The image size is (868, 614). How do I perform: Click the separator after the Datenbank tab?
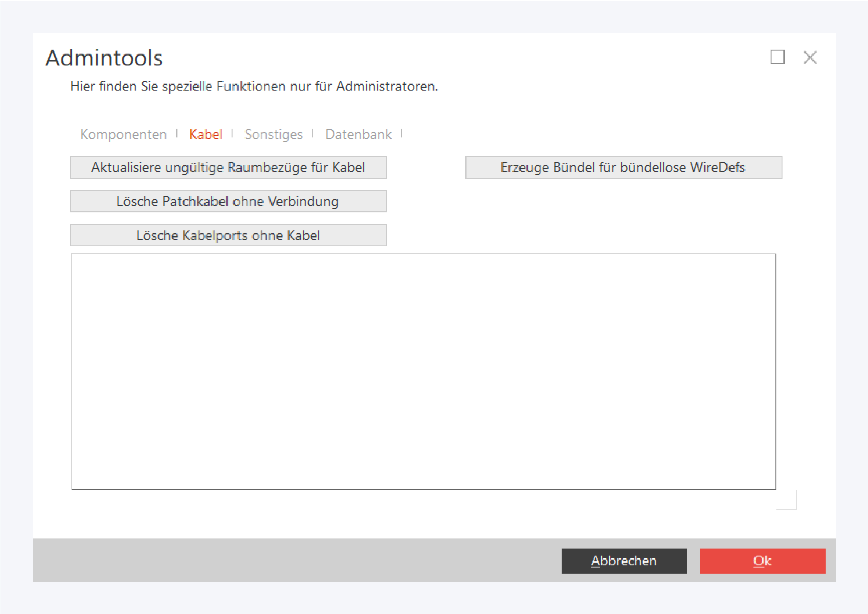pos(401,133)
